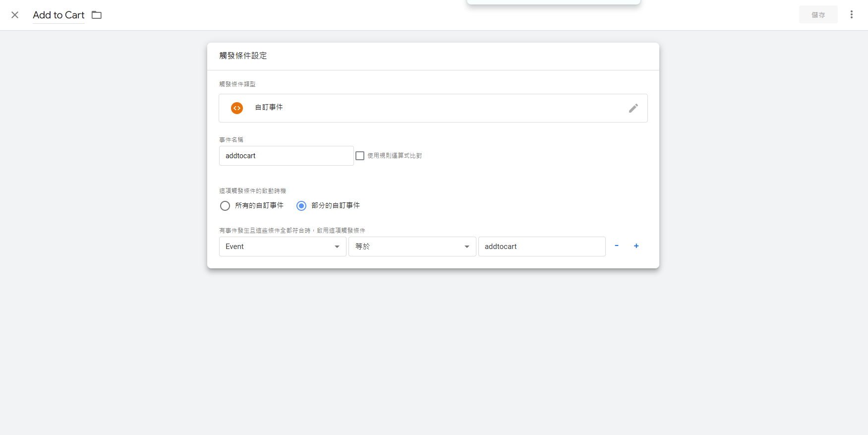The height and width of the screenshot is (435, 868).
Task: Rename the trigger title Add to Cart
Action: [58, 15]
